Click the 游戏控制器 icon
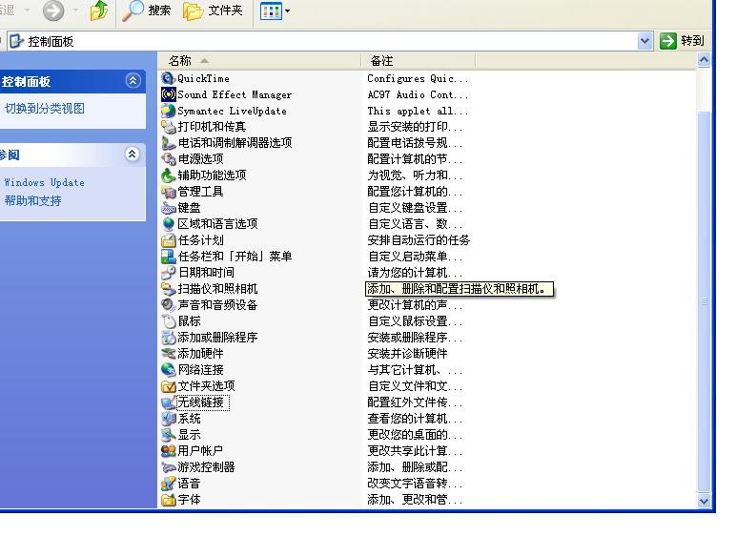The height and width of the screenshot is (557, 756). click(x=168, y=466)
